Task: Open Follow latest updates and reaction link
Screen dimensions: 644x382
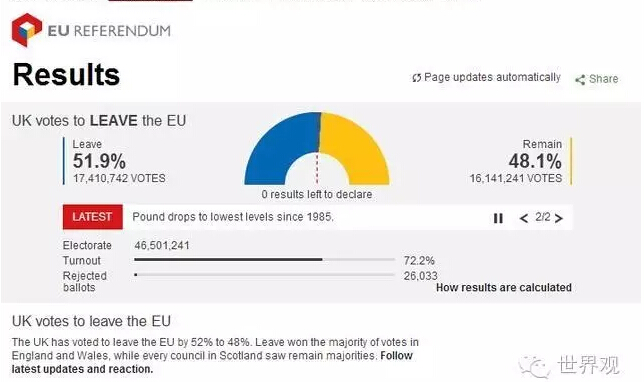Action: click(212, 362)
